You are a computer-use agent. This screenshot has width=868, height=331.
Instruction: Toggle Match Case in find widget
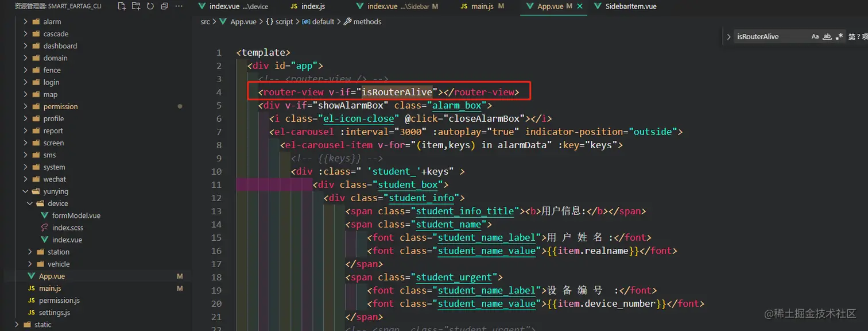815,36
